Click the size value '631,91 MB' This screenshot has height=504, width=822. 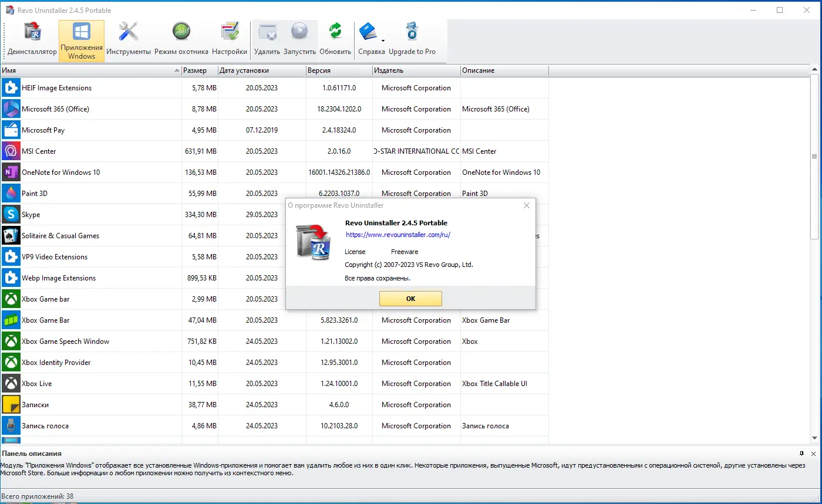[201, 151]
